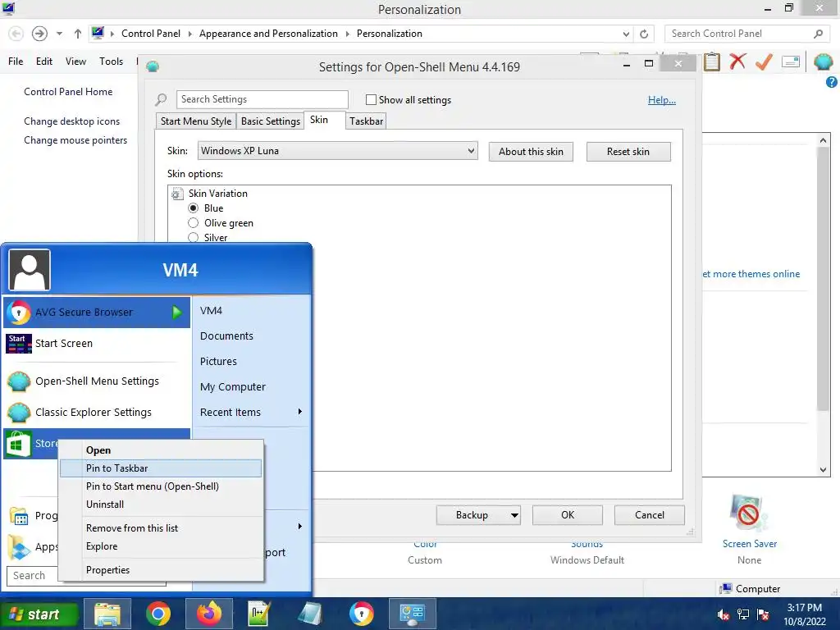Choose Properties in the context menu
Image resolution: width=840 pixels, height=630 pixels.
[161, 570]
